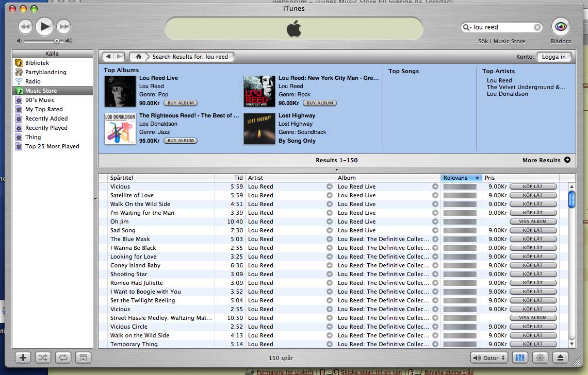Go forward in Music Store navigation
Image resolution: width=588 pixels, height=375 pixels.
[x=119, y=57]
